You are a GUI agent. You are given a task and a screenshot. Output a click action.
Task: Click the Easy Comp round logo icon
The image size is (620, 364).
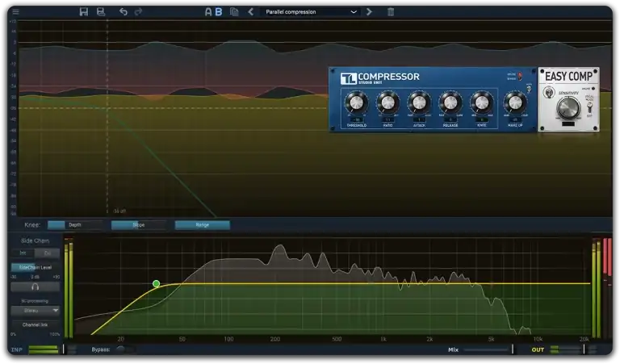tap(548, 94)
